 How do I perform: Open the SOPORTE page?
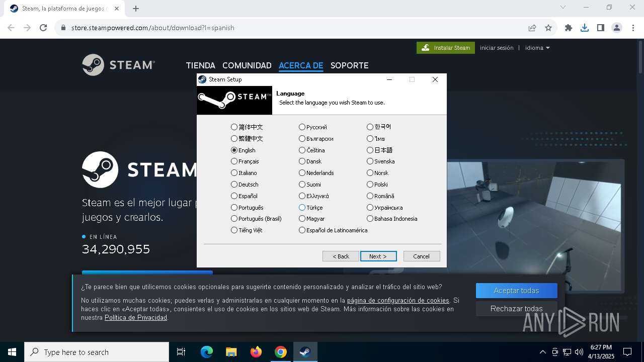tap(350, 65)
